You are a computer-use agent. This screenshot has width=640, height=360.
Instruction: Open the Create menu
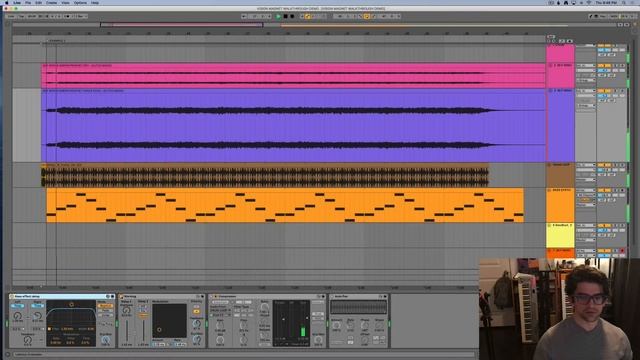point(51,2)
